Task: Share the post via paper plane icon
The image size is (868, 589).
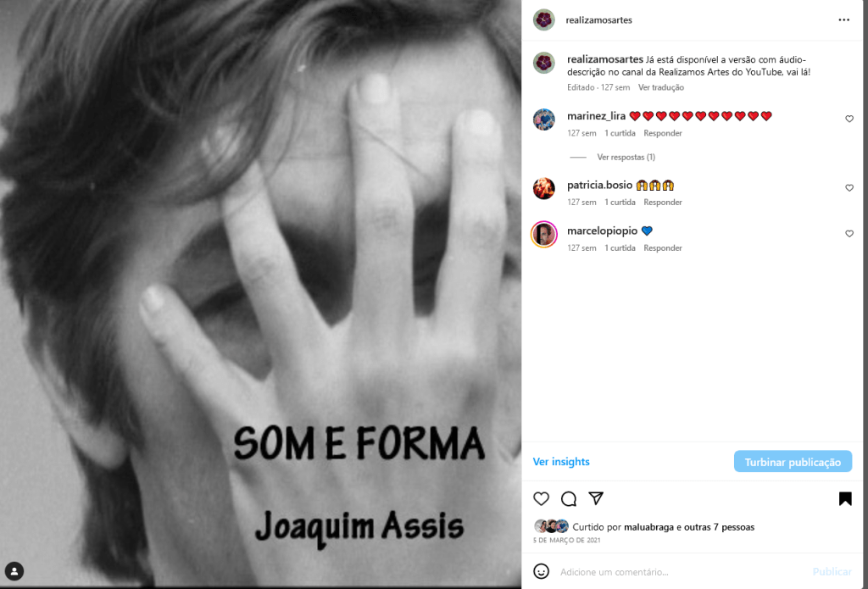Action: [x=596, y=498]
